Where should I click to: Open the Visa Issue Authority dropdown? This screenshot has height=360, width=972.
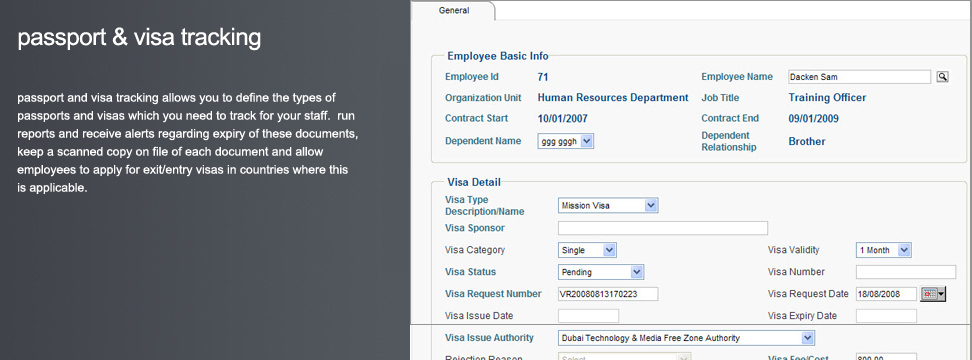686,338
